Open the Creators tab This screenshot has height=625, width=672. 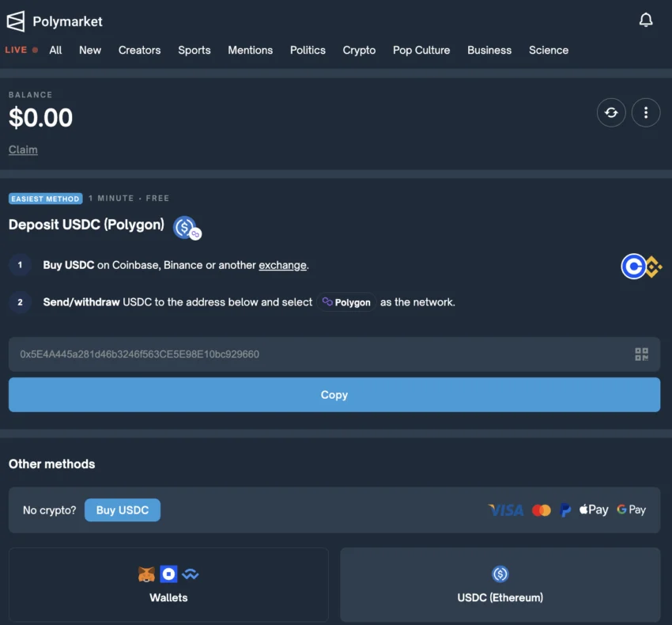click(x=139, y=50)
